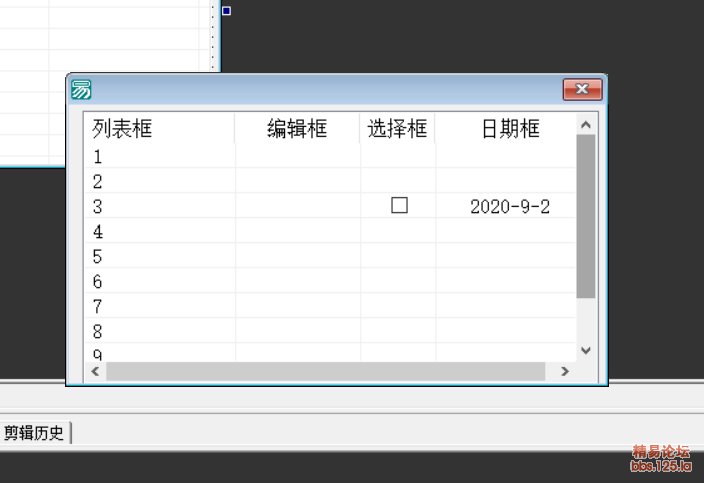Select row 7 in the list
704x483 pixels.
tap(330, 306)
